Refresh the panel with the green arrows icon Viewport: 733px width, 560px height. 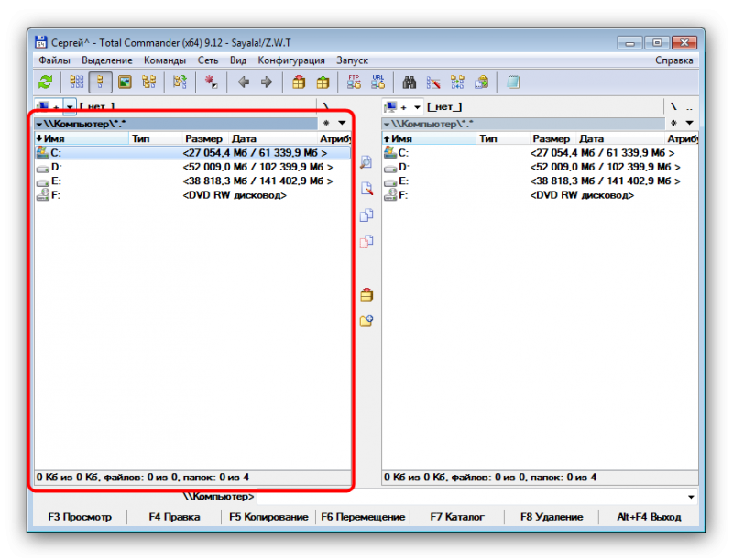pos(45,82)
